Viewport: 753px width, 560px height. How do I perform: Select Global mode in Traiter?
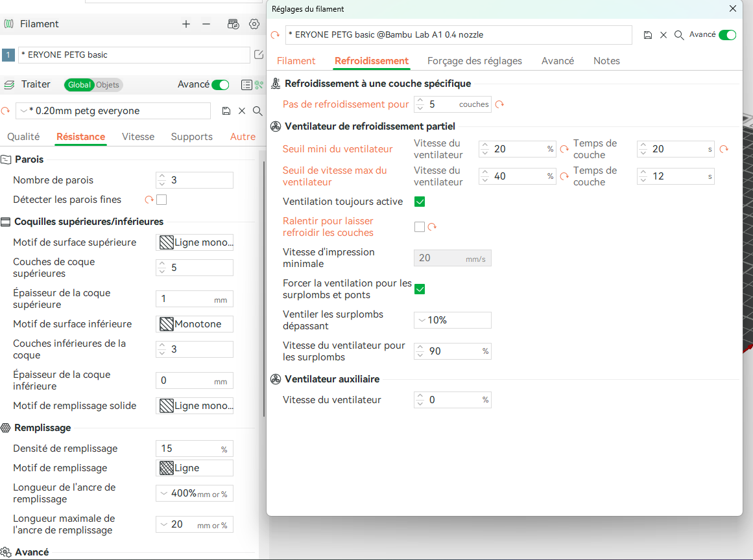tap(78, 85)
